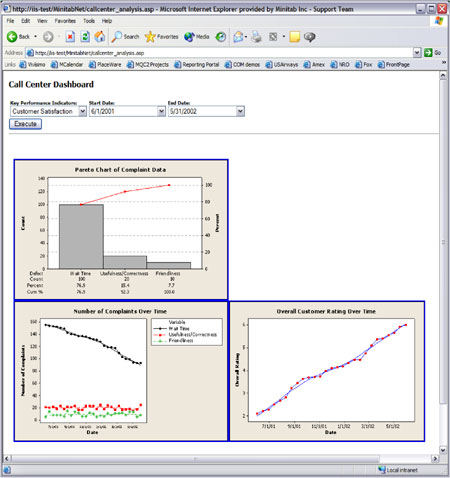Click the horizontal scrollbar left arrow
The image size is (450, 478).
pyautogui.click(x=7, y=459)
